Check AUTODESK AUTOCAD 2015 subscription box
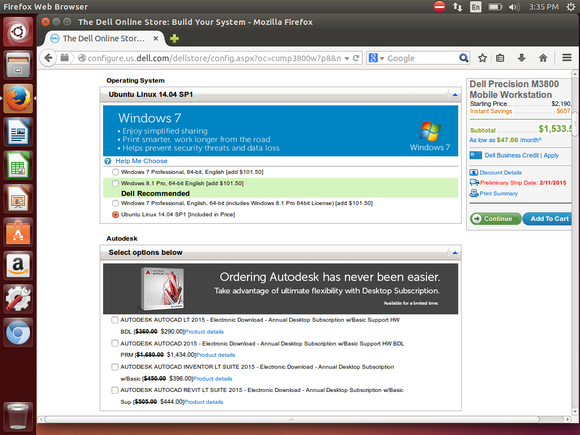 click(x=115, y=344)
